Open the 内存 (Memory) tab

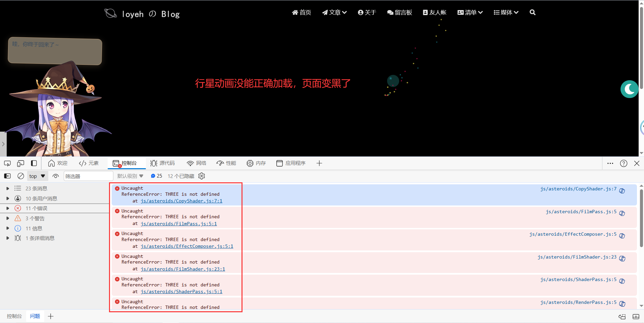[x=256, y=163]
